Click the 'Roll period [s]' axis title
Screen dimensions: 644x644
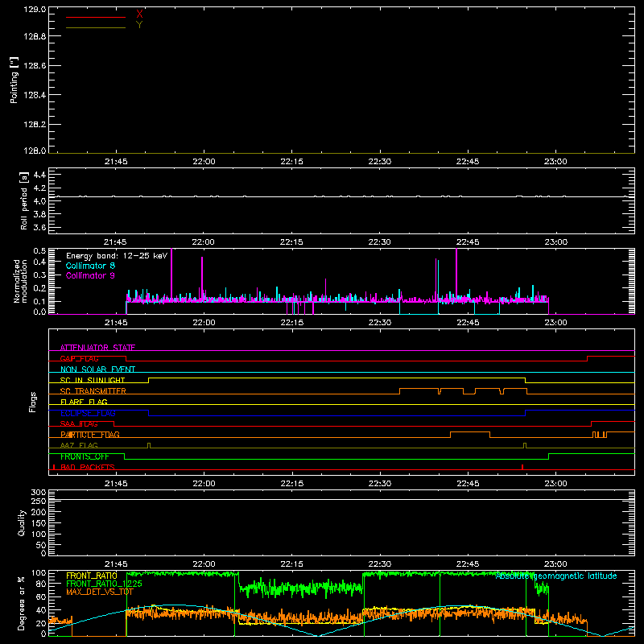click(x=24, y=200)
